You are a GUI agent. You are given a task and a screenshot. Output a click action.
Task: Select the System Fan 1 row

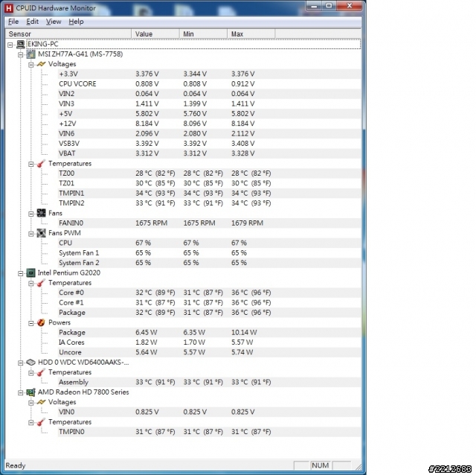point(210,253)
